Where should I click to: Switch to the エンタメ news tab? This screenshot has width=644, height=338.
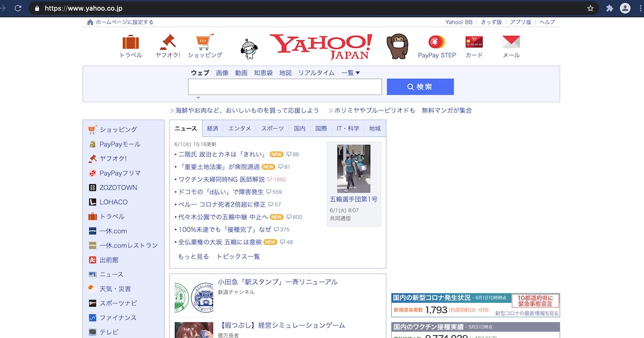[x=238, y=128]
